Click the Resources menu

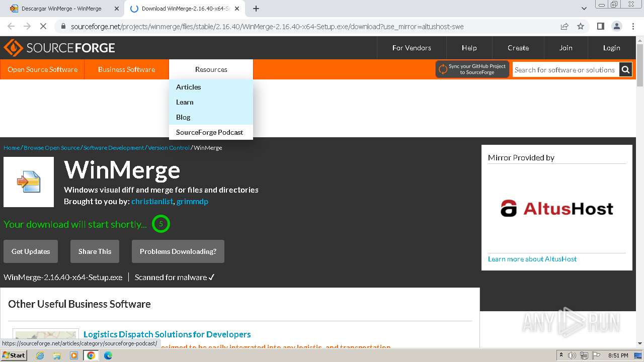[x=211, y=69]
